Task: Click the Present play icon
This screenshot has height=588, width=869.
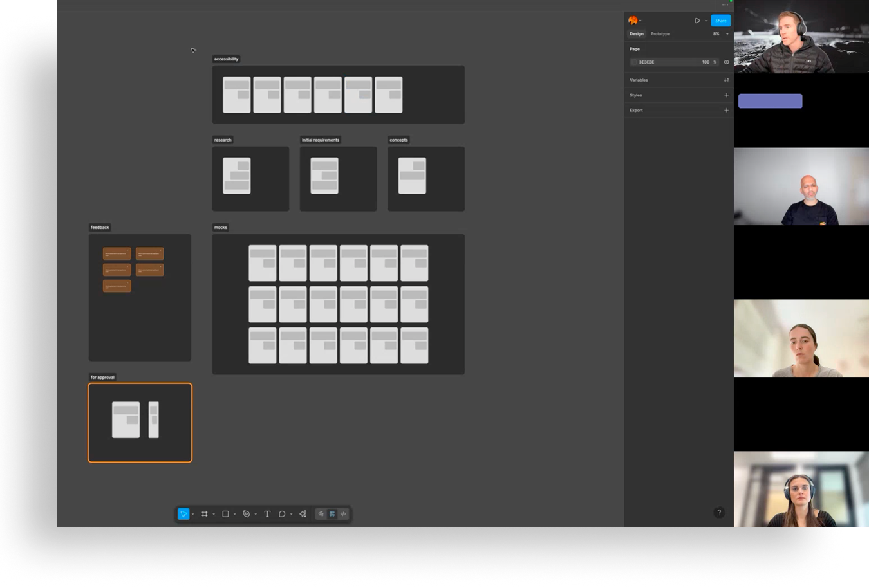Action: coord(697,21)
